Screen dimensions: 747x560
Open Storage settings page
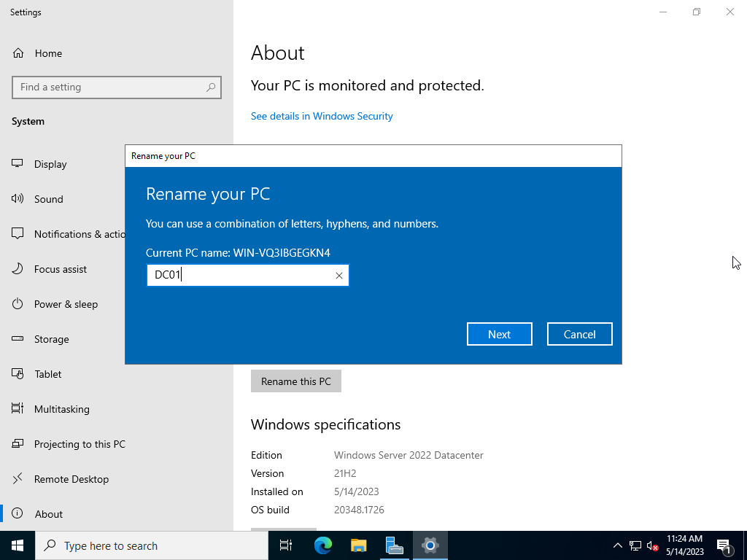click(x=52, y=339)
